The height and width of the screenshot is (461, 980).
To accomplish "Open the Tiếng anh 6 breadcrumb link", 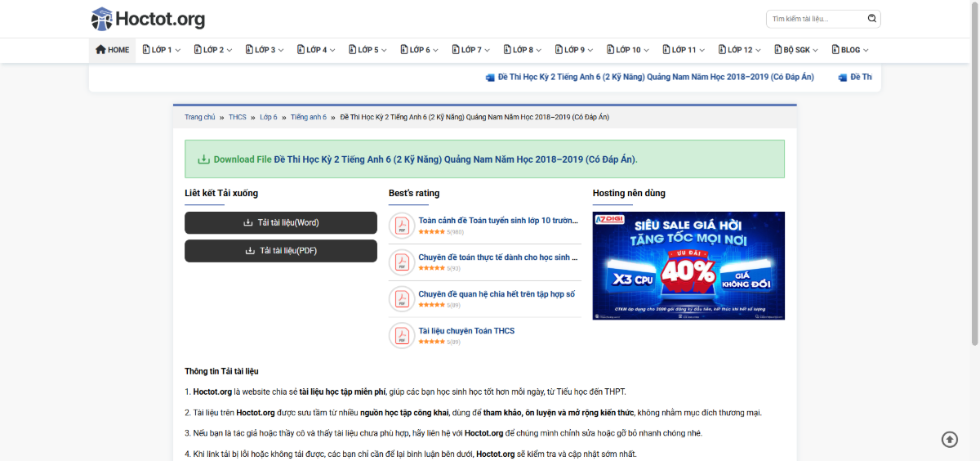I will [x=309, y=117].
